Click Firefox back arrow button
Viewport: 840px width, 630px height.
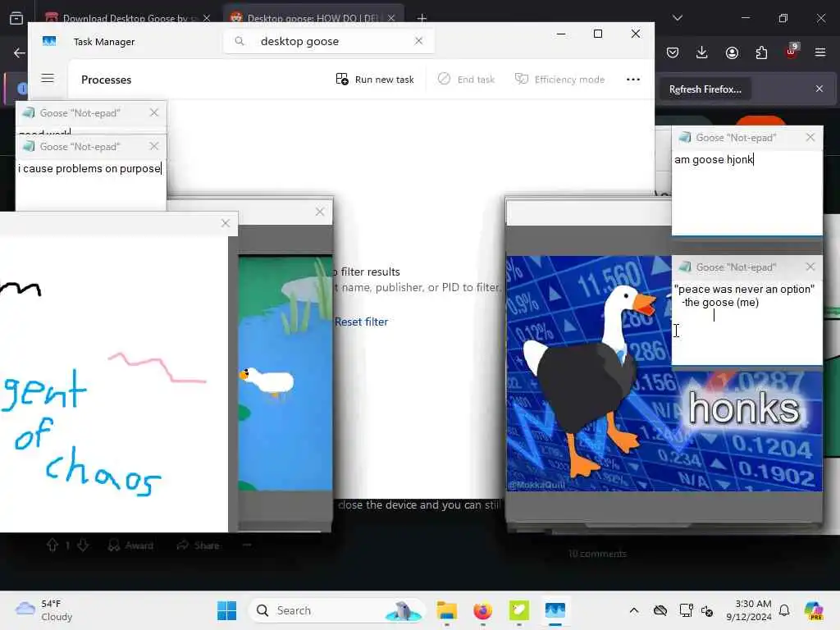click(20, 52)
